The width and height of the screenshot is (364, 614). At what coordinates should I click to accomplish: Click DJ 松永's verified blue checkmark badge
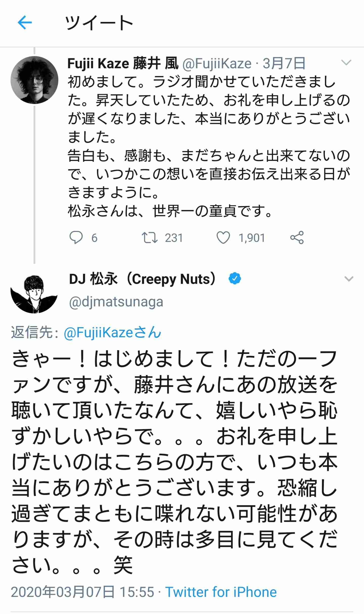coord(234,278)
